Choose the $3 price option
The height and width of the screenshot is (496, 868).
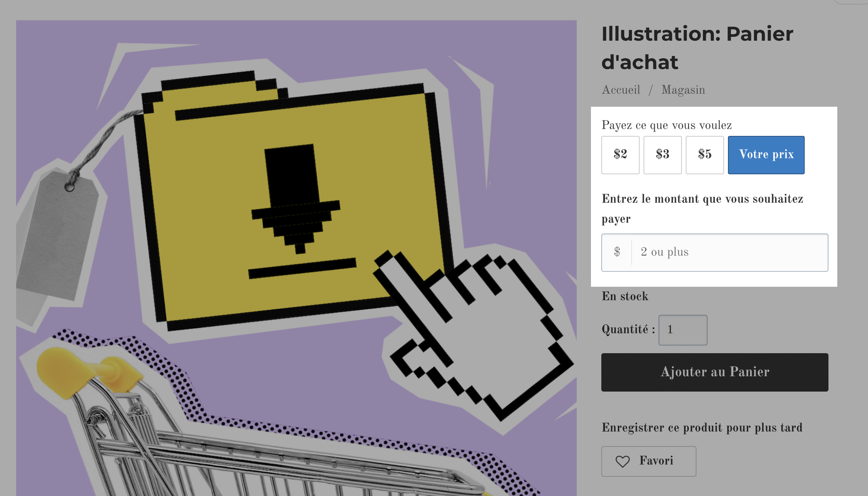pos(662,155)
